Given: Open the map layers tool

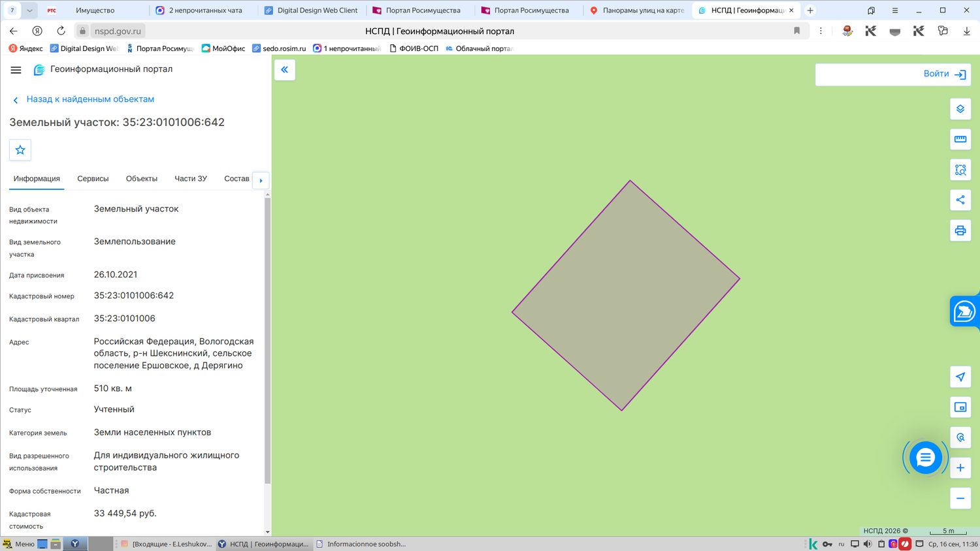Looking at the screenshot, I should [960, 109].
